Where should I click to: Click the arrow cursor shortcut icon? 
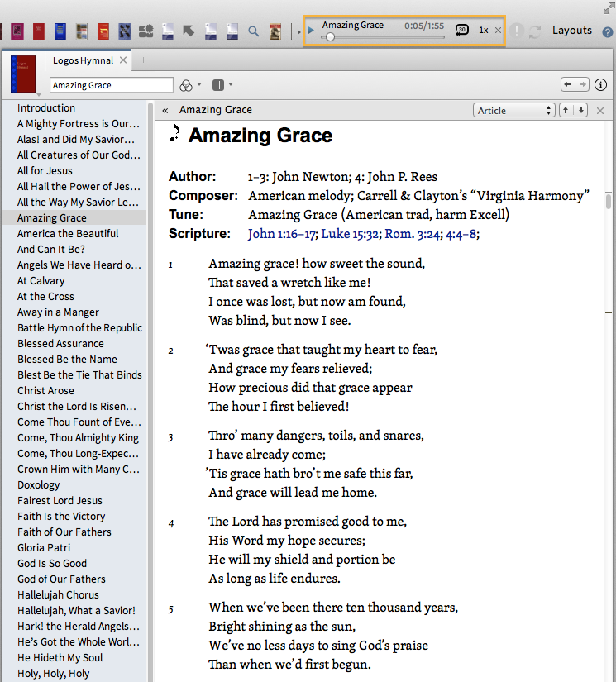189,31
